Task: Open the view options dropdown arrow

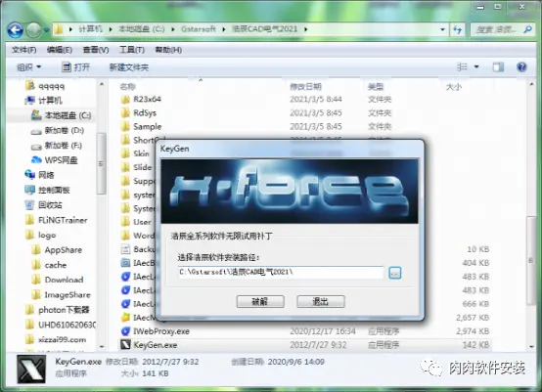Action: [x=476, y=66]
